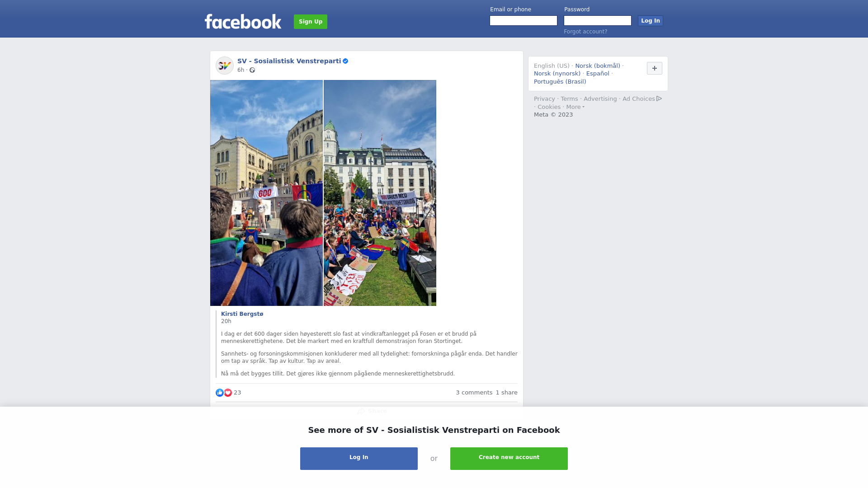Open Kirsti Bergstø's profile link
Viewport: 868px width, 488px height.
pos(242,314)
